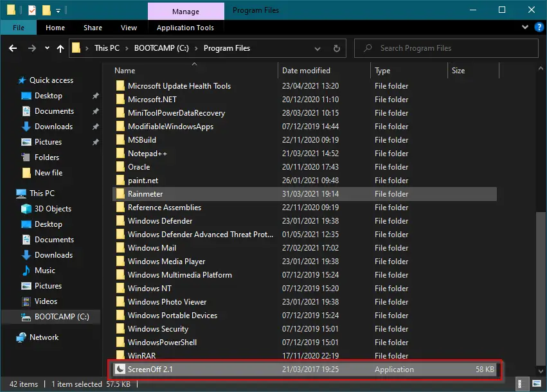Unpin Pictures from Quick access
The height and width of the screenshot is (392, 547).
[x=96, y=142]
